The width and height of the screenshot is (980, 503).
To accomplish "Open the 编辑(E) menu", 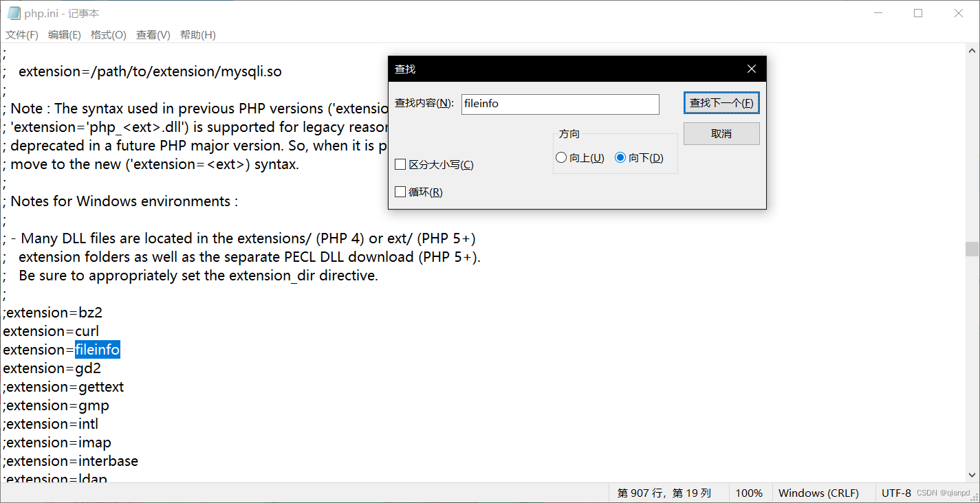I will tap(65, 34).
